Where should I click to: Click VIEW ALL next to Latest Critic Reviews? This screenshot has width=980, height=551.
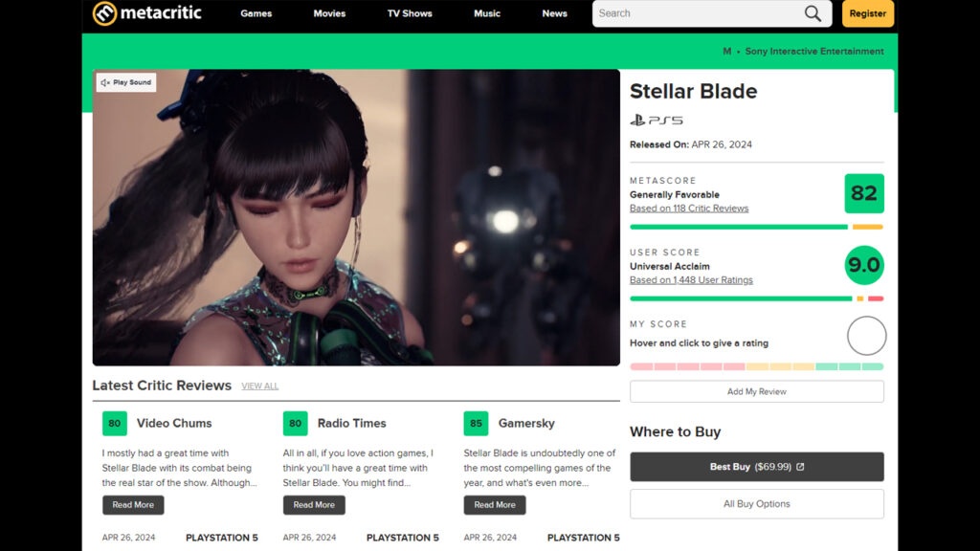259,386
